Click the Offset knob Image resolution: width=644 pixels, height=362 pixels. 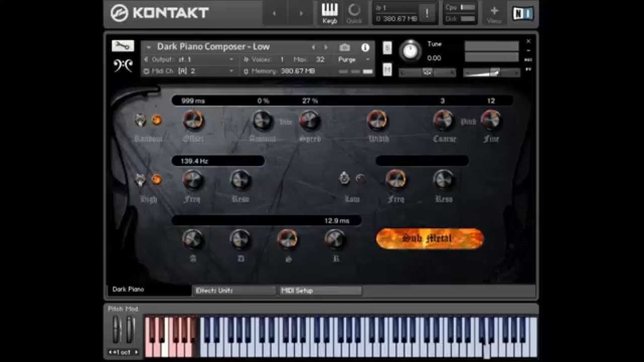(193, 120)
